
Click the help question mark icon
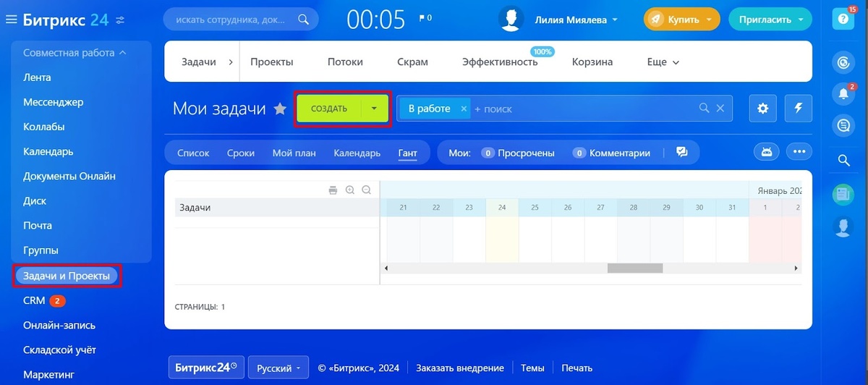tap(843, 18)
